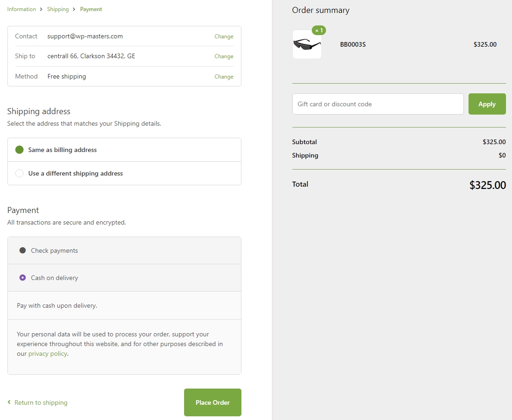Viewport: 512px width, 420px height.
Task: Click the sunglasses product thumbnail
Action: point(307,44)
